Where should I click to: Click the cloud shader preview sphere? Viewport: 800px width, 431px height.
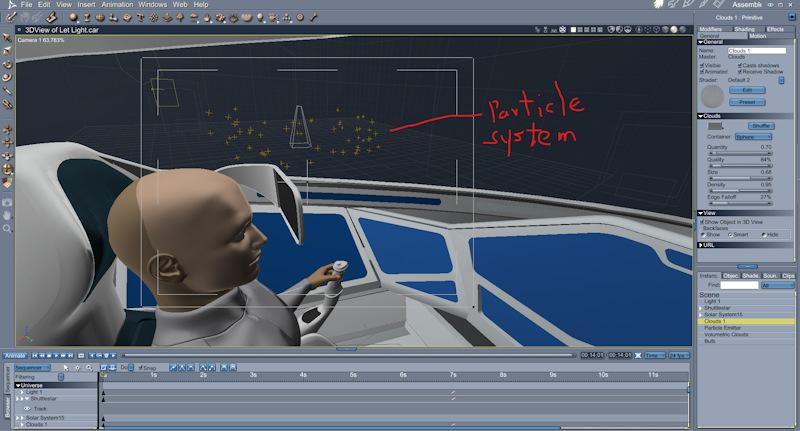pyautogui.click(x=712, y=96)
